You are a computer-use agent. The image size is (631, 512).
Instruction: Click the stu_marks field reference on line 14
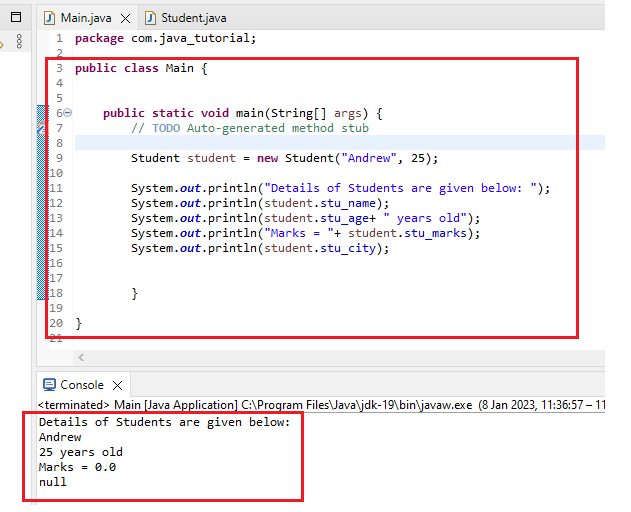point(435,233)
